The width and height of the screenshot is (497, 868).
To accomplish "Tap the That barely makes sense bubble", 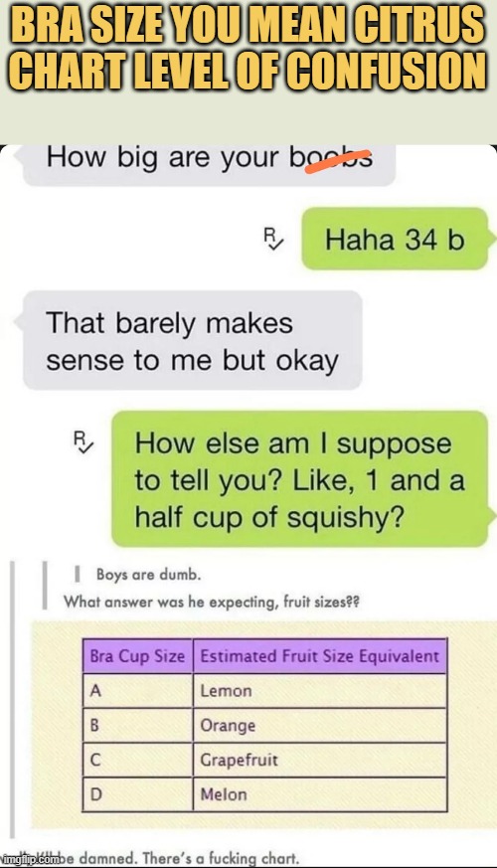I will (190, 340).
